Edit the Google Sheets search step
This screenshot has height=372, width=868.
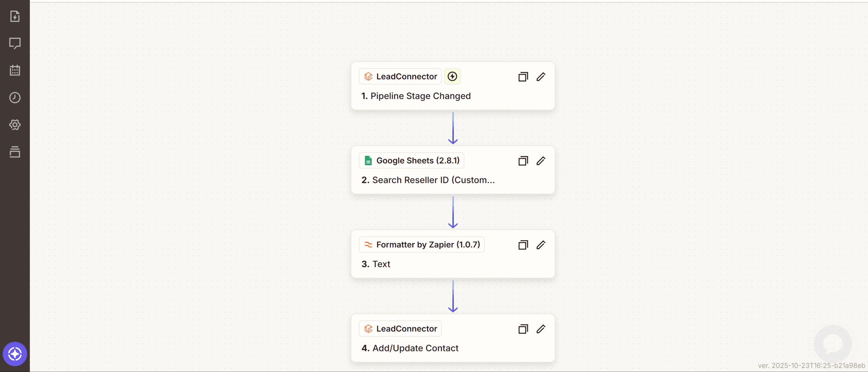click(x=541, y=161)
